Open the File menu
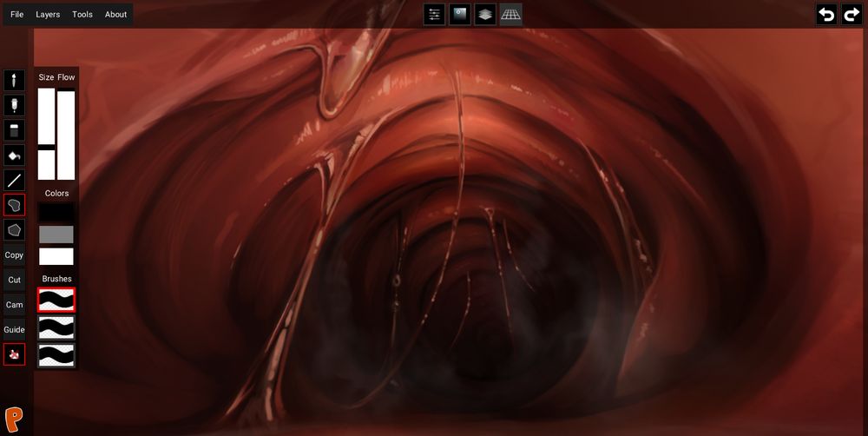The width and height of the screenshot is (868, 436). pos(17,15)
